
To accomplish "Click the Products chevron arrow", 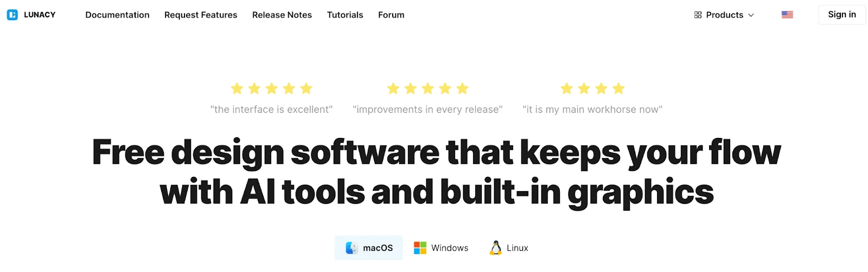I will click(751, 15).
